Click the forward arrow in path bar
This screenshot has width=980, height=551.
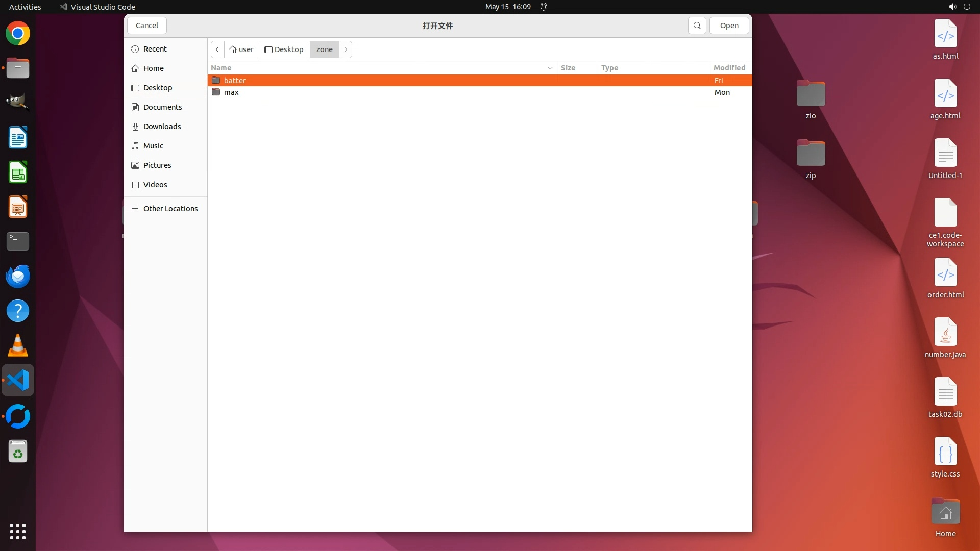(x=346, y=49)
